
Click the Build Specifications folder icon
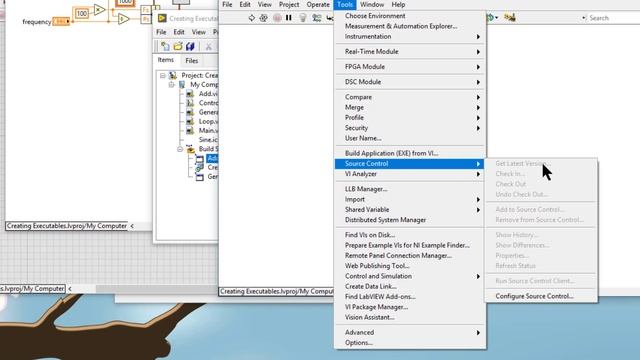[190, 149]
